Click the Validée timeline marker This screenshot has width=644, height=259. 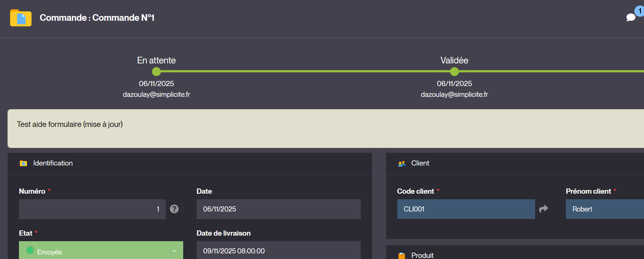454,72
